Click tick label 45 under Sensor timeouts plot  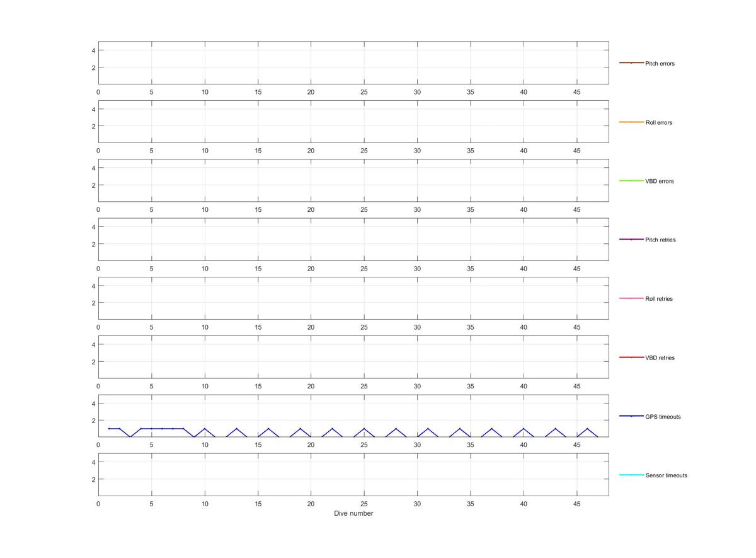576,504
